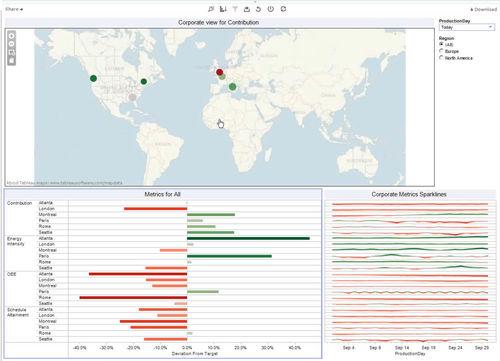500x361 pixels.
Task: Open the ProductionDay dropdown showing Today
Action: pyautogui.click(x=467, y=27)
